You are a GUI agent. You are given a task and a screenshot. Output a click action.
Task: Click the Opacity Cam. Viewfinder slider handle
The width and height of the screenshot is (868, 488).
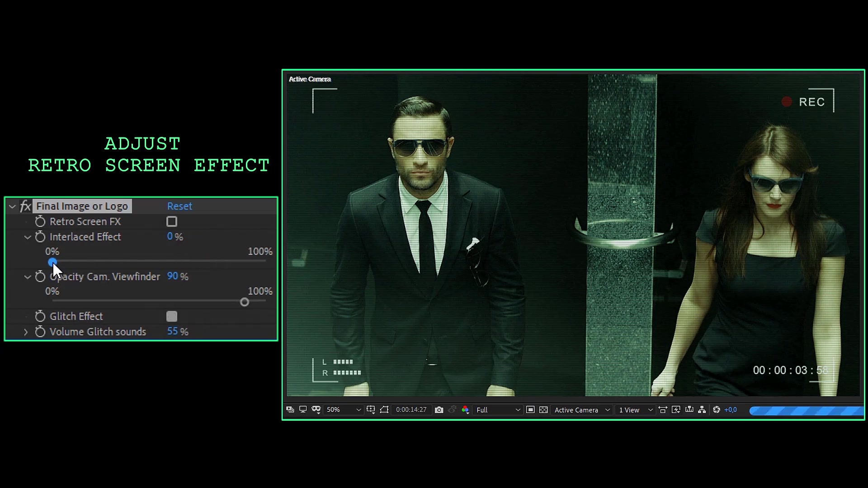[x=245, y=302]
